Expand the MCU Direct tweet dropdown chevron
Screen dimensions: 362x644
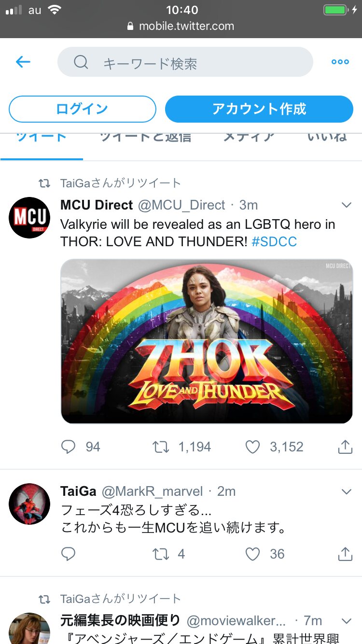(346, 205)
